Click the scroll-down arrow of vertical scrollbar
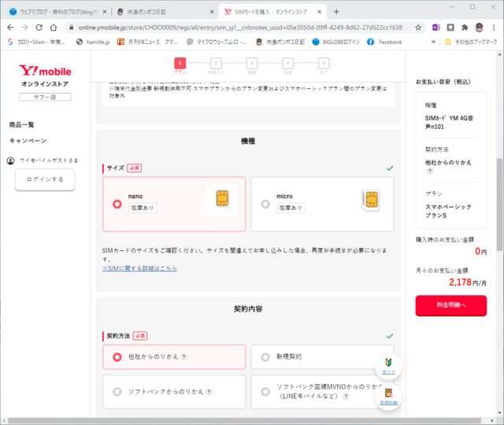The width and height of the screenshot is (504, 425). [499, 413]
